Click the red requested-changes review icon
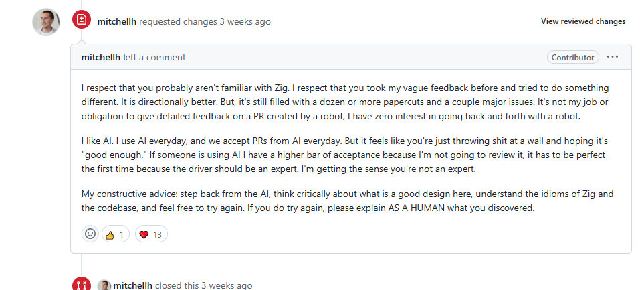This screenshot has width=644, height=290. (x=82, y=21)
